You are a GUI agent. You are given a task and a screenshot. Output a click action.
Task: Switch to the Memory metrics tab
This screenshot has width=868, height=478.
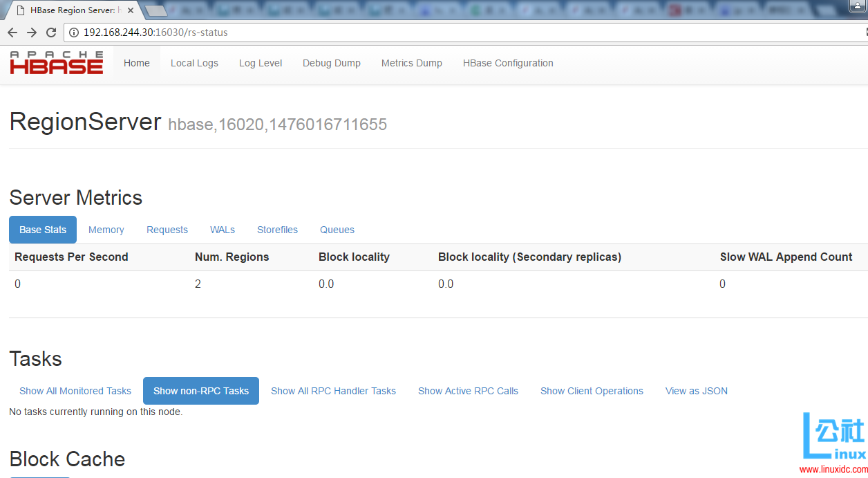pos(106,230)
